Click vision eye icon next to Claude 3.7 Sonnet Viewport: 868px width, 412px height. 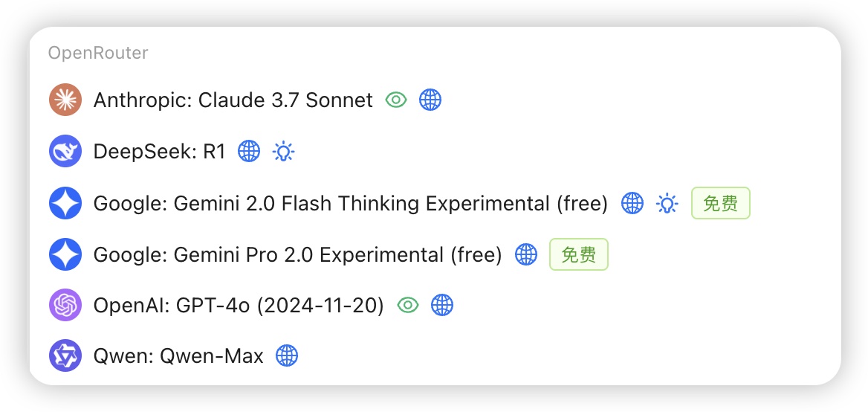coord(396,100)
